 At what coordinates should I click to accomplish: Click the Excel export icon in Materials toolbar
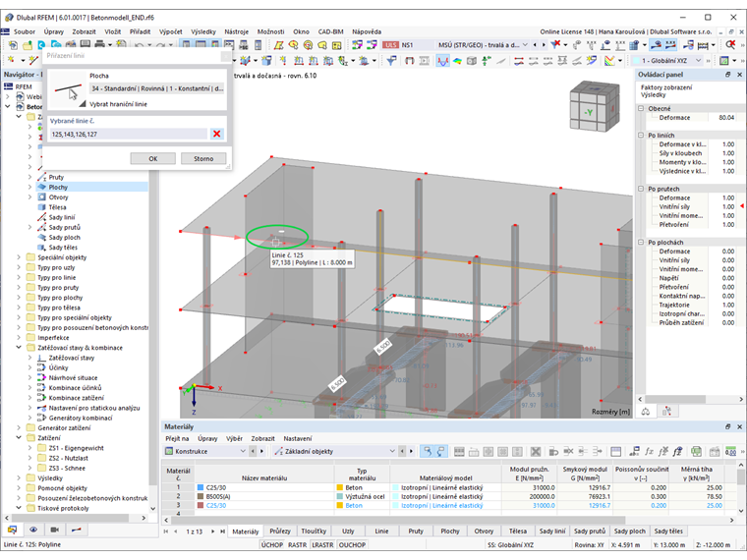point(697,451)
